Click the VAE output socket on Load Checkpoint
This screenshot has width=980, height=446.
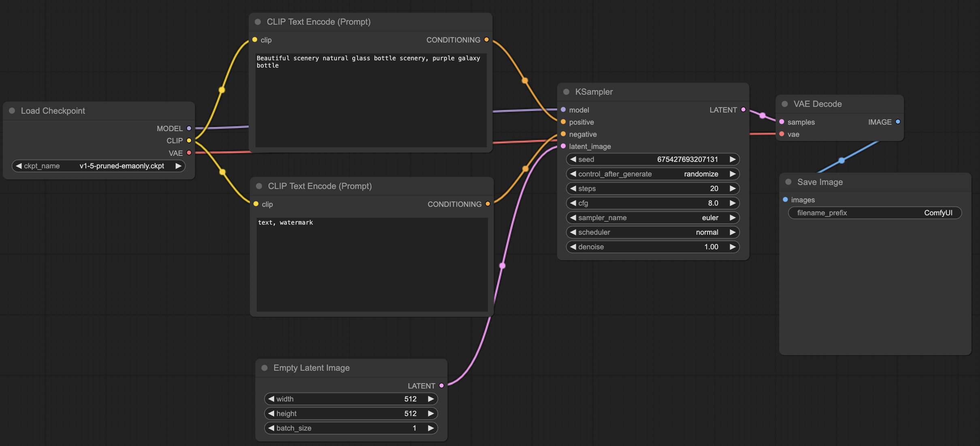click(189, 153)
